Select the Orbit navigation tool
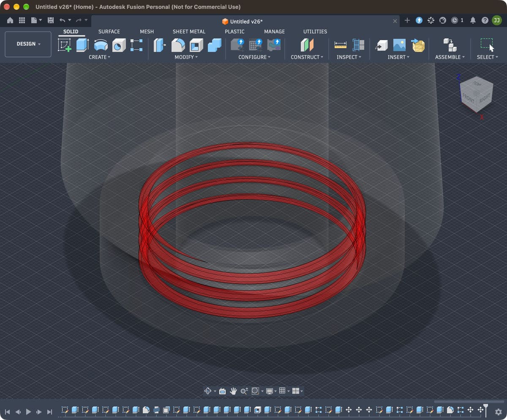The image size is (507, 420). coord(208,391)
